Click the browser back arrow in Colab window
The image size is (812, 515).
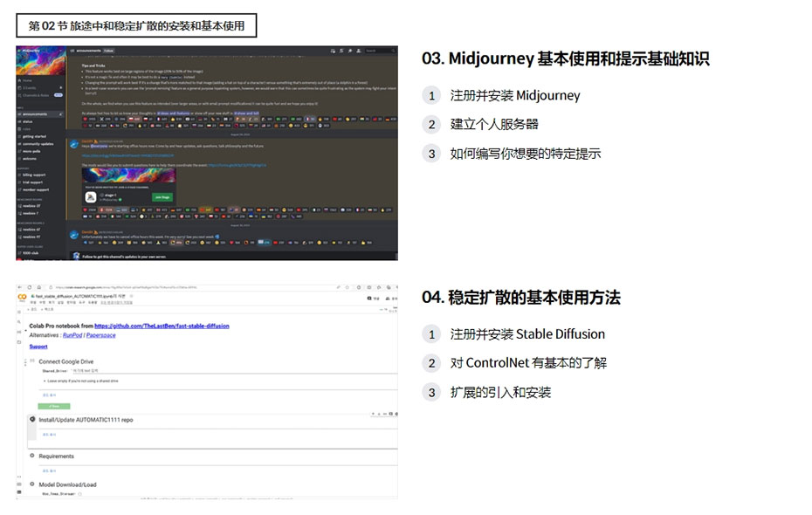(20, 287)
